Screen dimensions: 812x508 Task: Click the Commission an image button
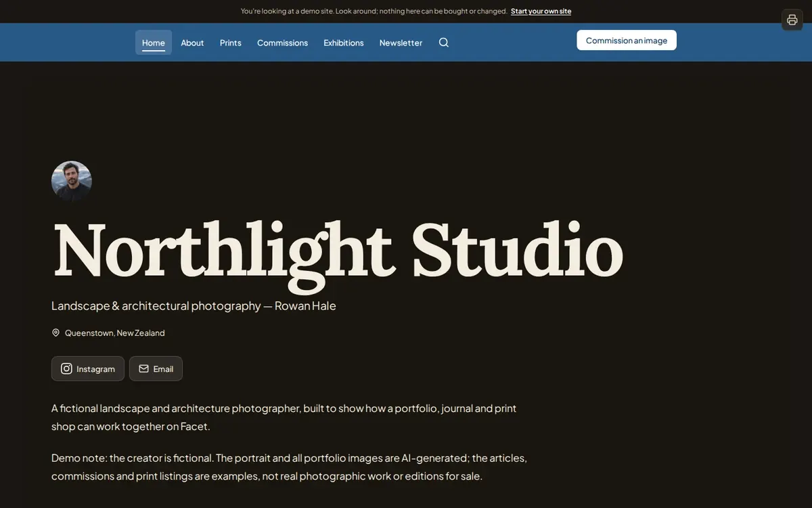tap(627, 40)
